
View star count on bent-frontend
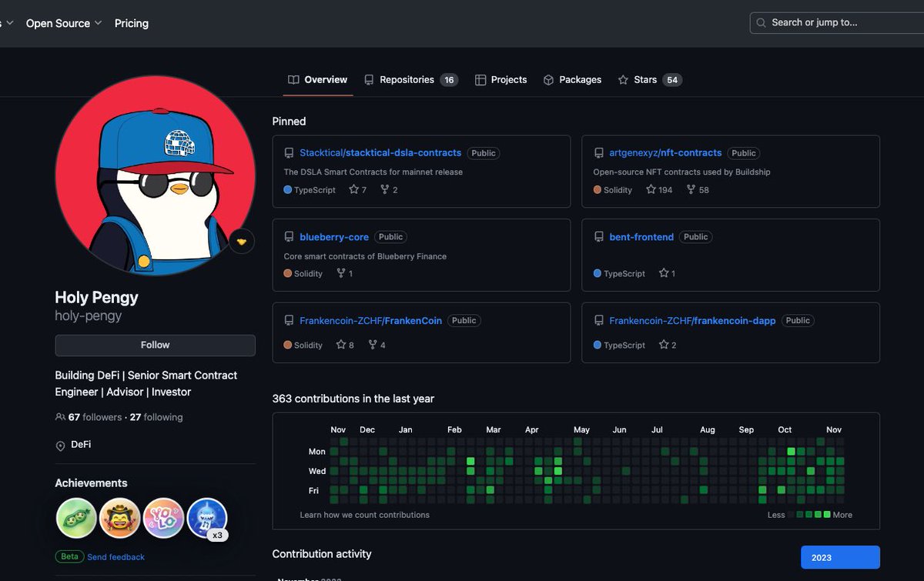point(667,273)
